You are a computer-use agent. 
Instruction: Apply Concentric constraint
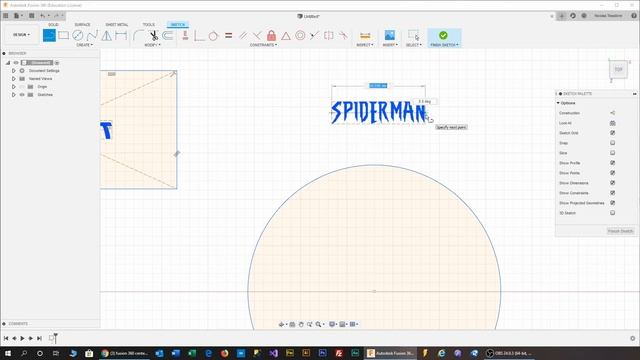(300, 36)
